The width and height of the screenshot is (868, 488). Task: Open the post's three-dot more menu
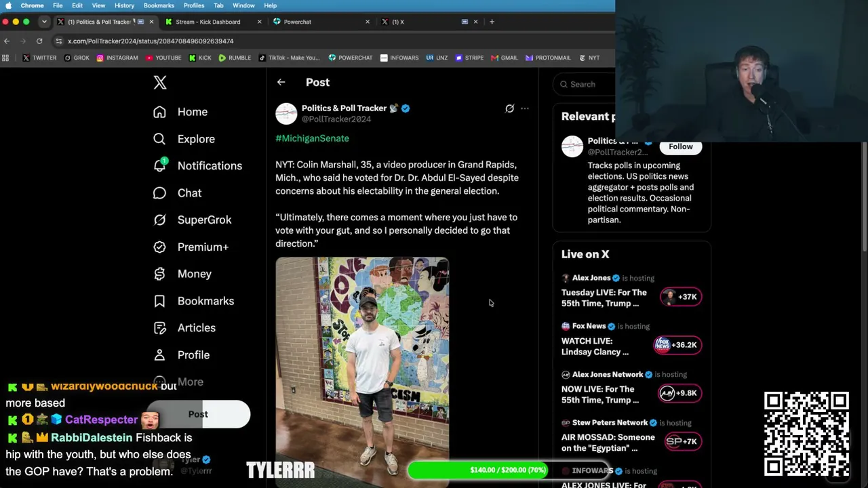[524, 108]
